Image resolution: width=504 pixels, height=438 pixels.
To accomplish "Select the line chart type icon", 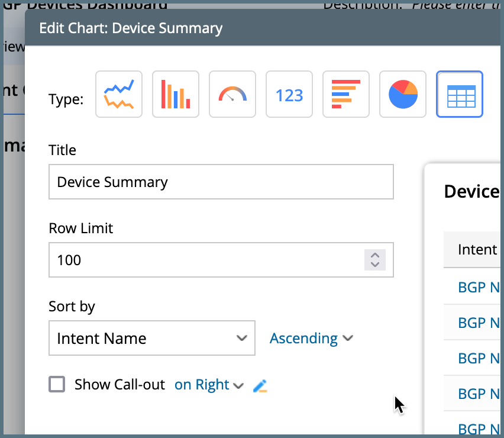I will [119, 95].
